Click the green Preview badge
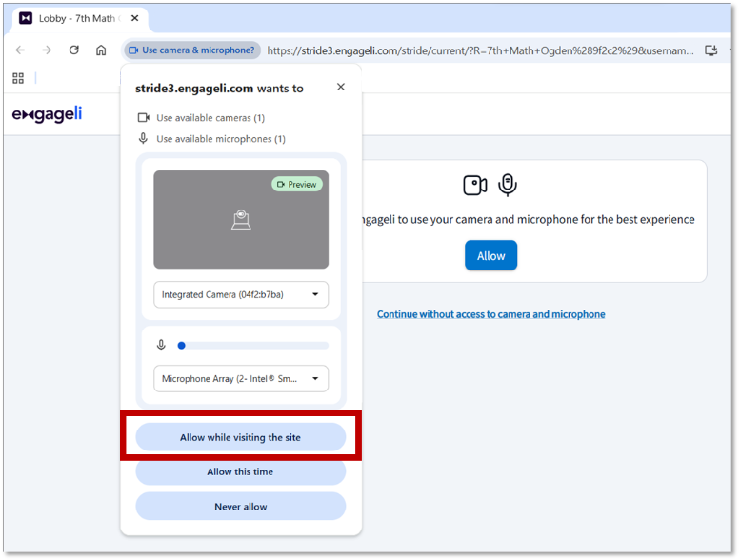This screenshot has height=560, width=740. pos(297,184)
